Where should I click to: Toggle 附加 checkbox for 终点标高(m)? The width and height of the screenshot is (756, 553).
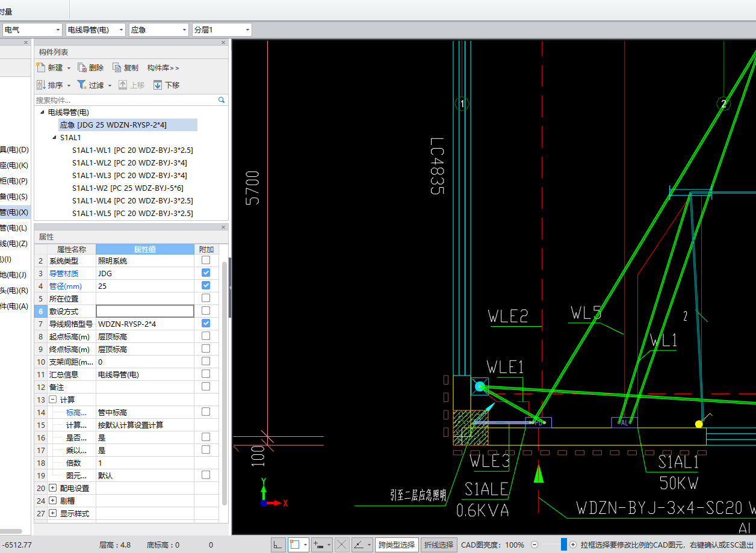206,348
